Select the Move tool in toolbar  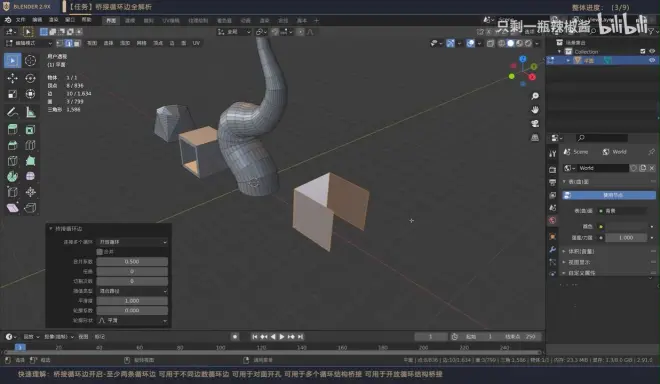(12, 78)
